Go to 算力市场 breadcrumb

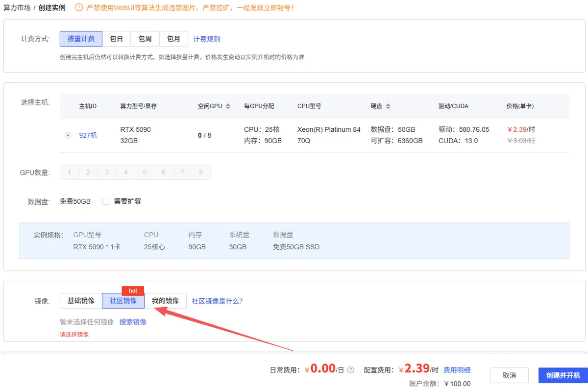pyautogui.click(x=17, y=8)
